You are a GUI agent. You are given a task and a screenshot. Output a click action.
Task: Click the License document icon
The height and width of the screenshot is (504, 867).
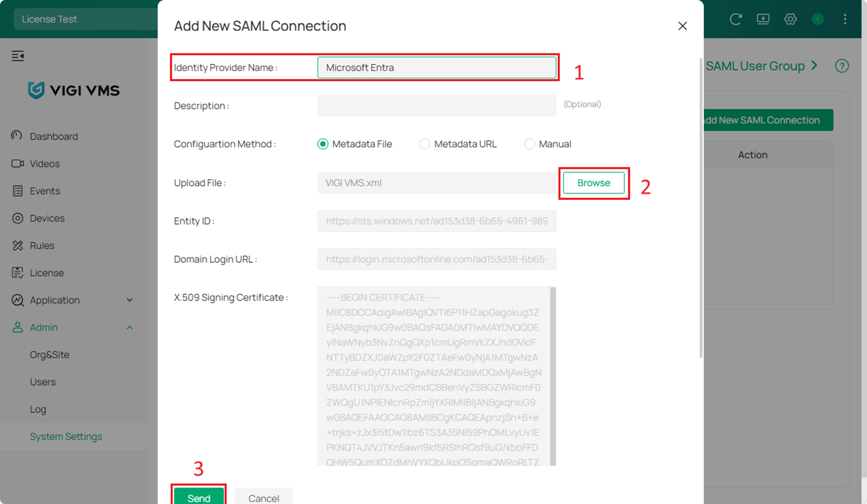17,273
